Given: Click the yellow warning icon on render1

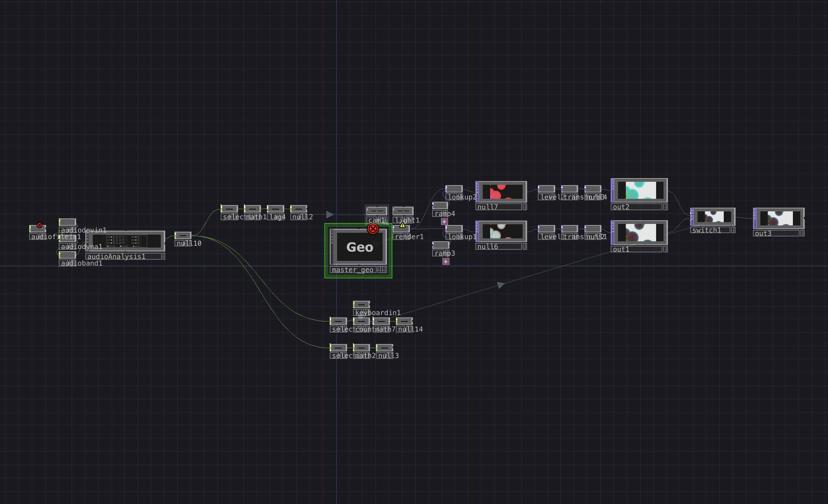Looking at the screenshot, I should 403,225.
